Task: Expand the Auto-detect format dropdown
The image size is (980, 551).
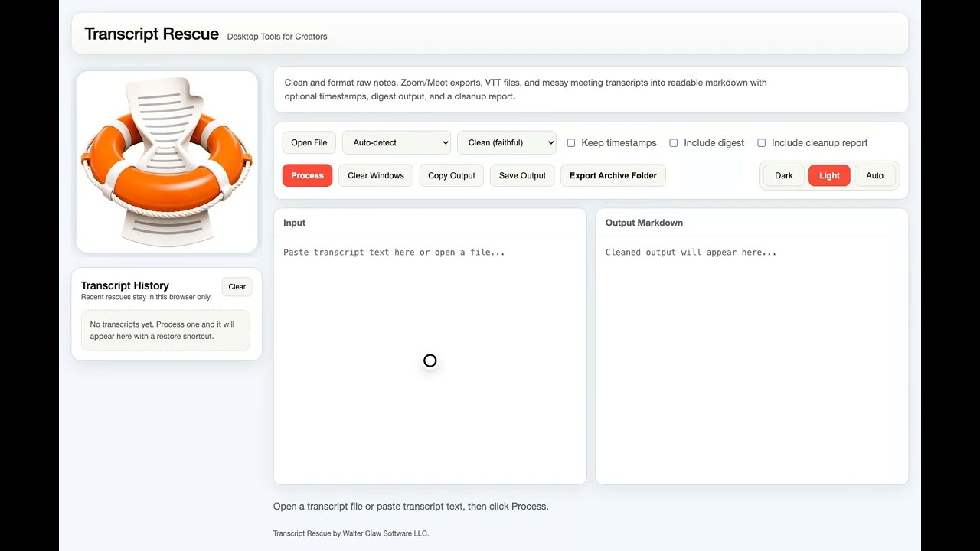Action: click(397, 142)
